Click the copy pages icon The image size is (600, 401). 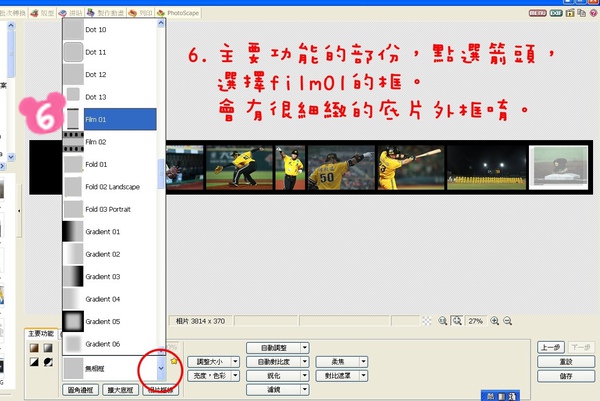tap(582, 13)
